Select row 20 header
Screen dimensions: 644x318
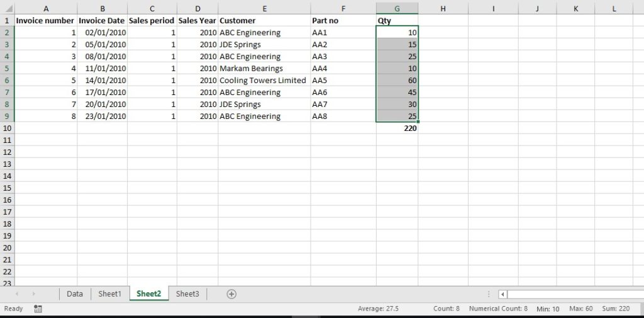[7, 247]
